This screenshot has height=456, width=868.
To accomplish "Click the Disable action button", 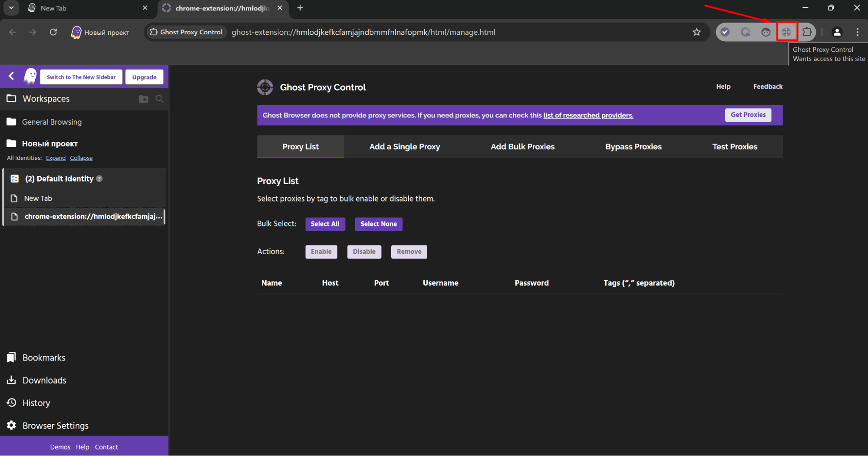I will click(364, 252).
